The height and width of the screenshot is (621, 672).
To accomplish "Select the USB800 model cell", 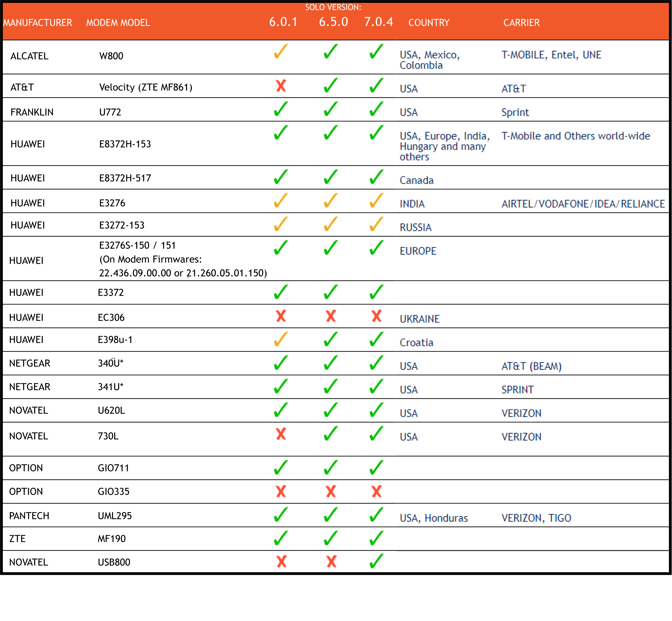I will [114, 562].
